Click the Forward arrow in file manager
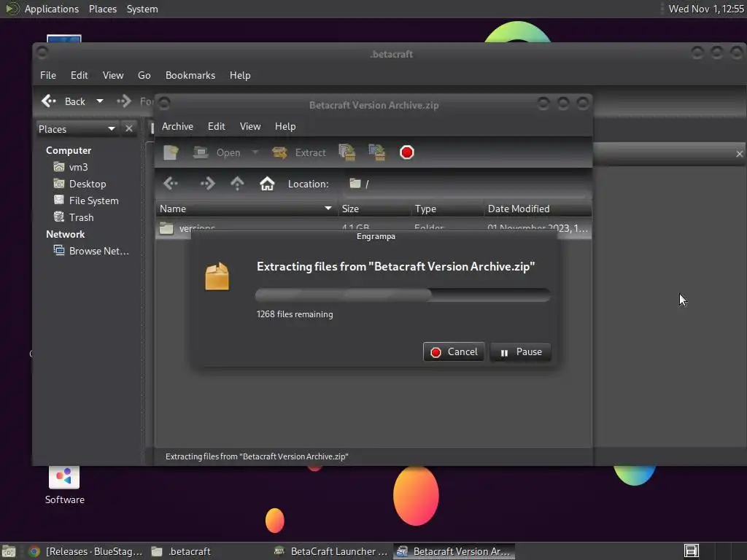Screen dimensions: 747x560 pos(124,101)
